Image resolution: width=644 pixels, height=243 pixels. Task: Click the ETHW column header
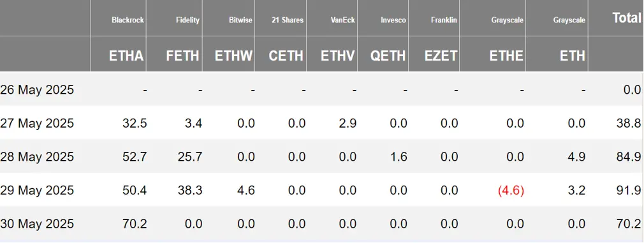234,56
